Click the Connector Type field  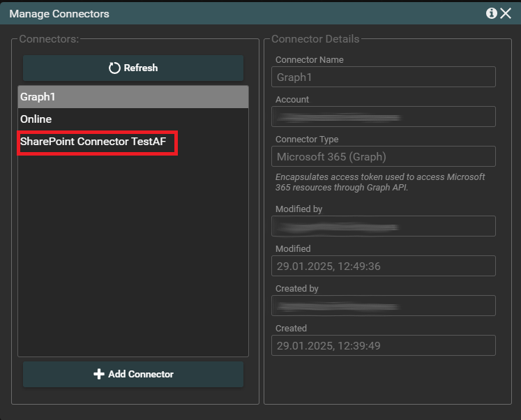[383, 157]
